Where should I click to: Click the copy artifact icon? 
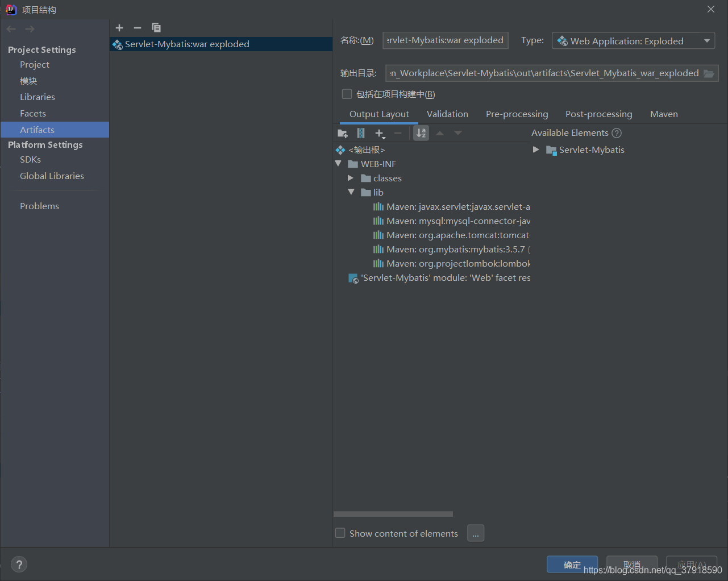click(156, 28)
